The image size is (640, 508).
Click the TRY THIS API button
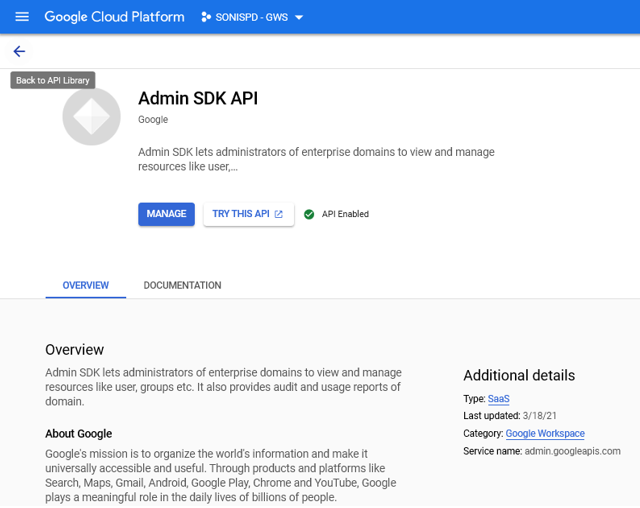pyautogui.click(x=249, y=214)
